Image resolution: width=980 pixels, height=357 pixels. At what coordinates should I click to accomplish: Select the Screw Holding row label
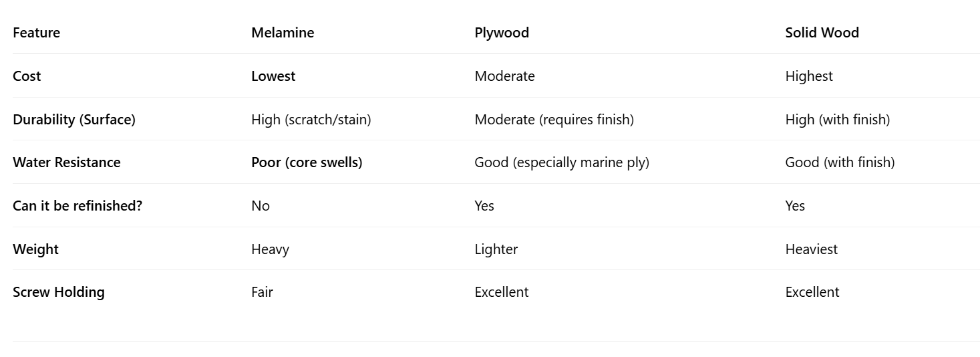pos(59,292)
